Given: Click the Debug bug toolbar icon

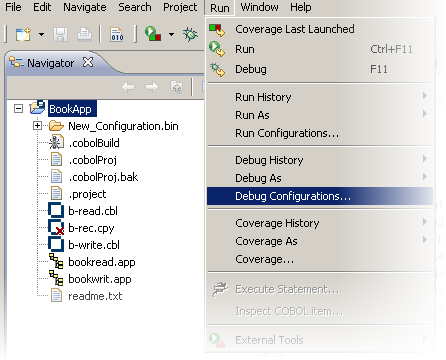Looking at the screenshot, I should (190, 34).
